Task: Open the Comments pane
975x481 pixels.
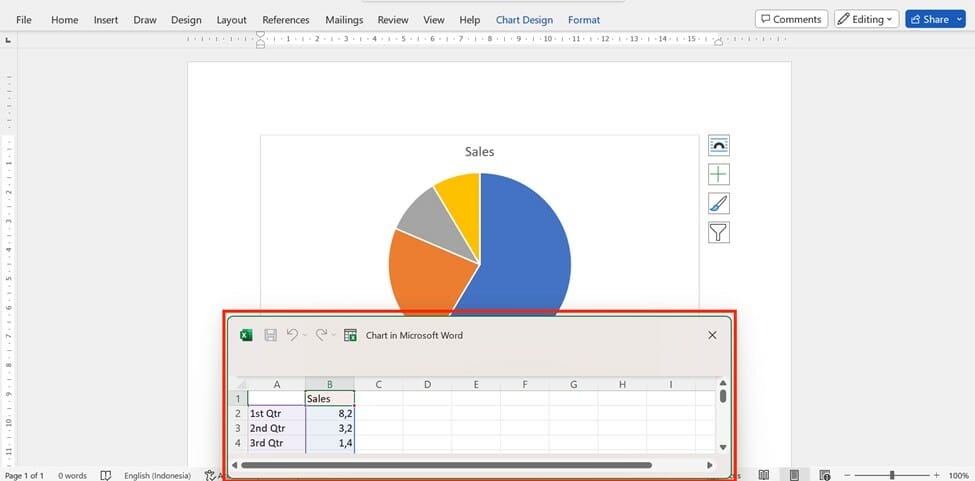Action: 792,19
